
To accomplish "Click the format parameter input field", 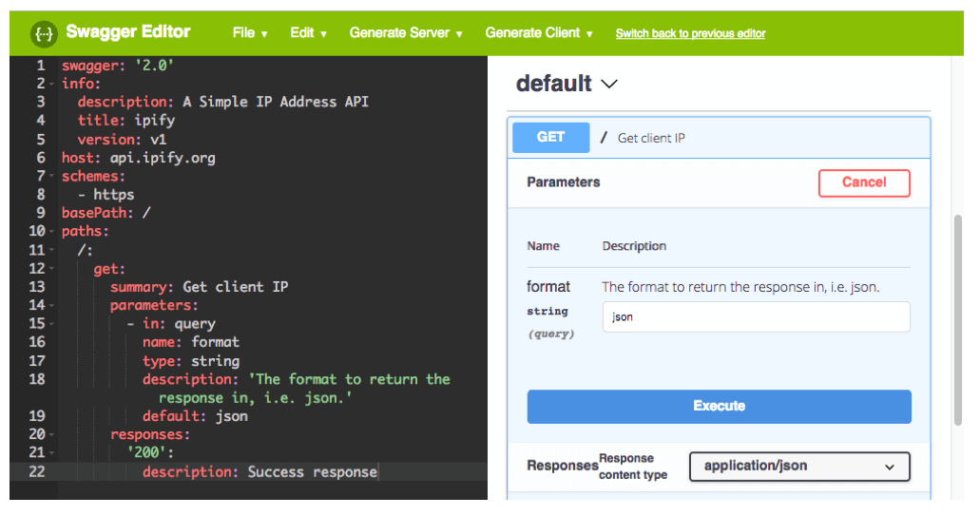I will pos(756,317).
